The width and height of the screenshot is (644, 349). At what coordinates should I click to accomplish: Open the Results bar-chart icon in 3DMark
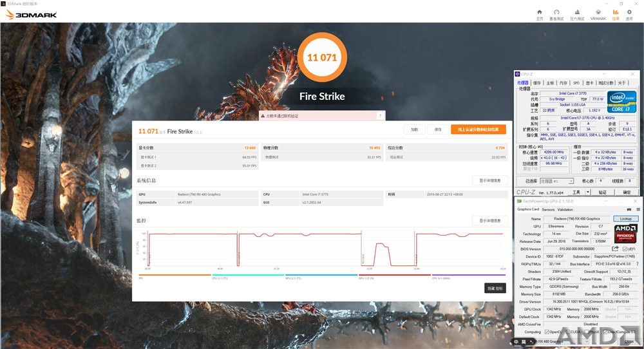615,12
